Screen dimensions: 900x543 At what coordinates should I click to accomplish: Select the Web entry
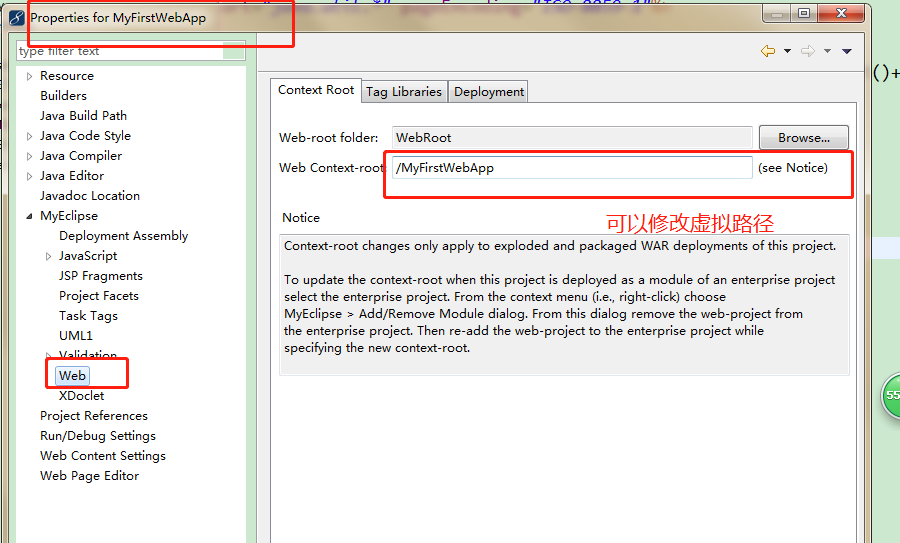72,376
